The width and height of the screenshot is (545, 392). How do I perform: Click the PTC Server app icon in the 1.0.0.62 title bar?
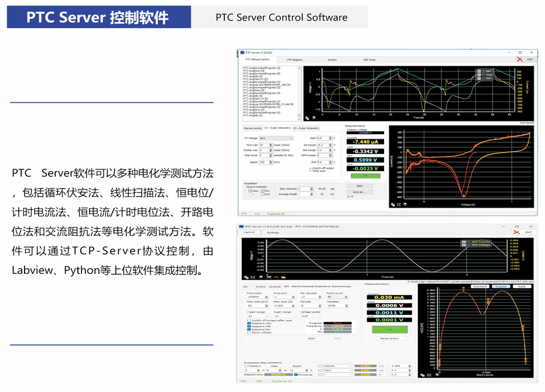pyautogui.click(x=242, y=53)
